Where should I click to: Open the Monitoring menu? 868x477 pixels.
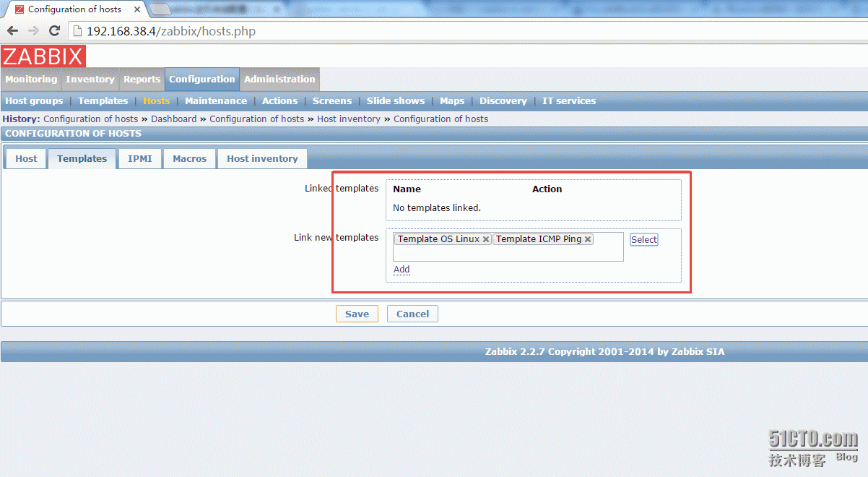(x=31, y=79)
